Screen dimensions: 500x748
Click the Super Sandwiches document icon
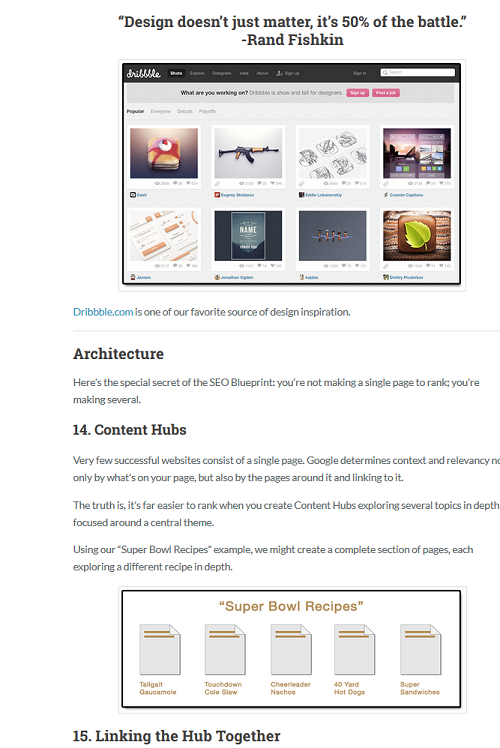point(421,649)
